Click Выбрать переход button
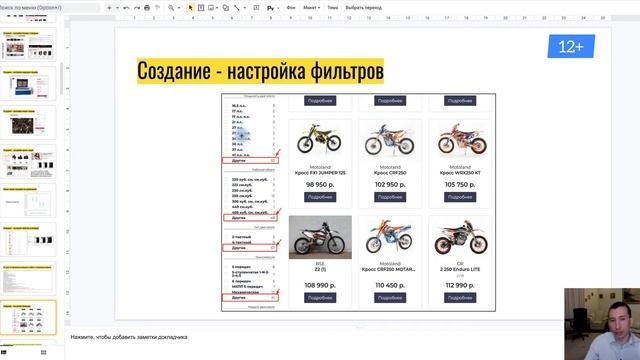The width and height of the screenshot is (640, 360). (x=364, y=8)
